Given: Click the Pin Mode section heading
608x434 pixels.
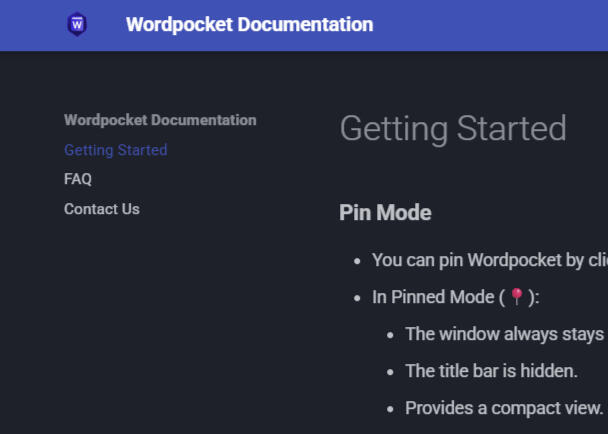Looking at the screenshot, I should (385, 213).
